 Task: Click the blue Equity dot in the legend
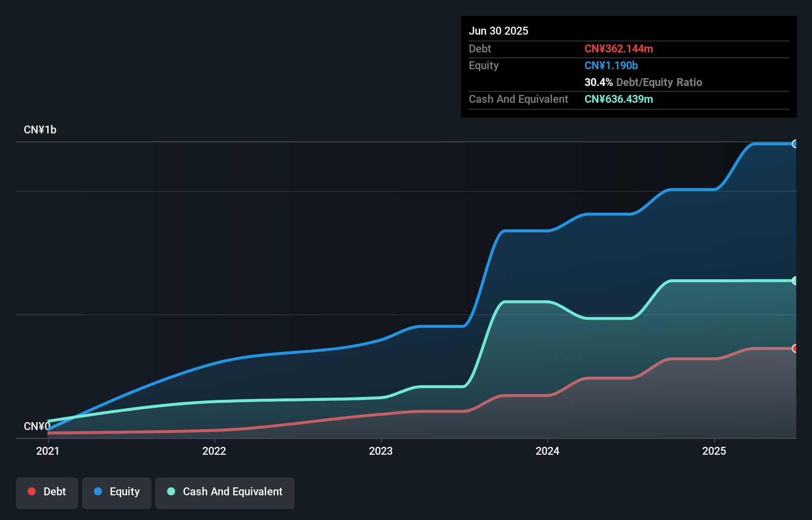tap(98, 491)
